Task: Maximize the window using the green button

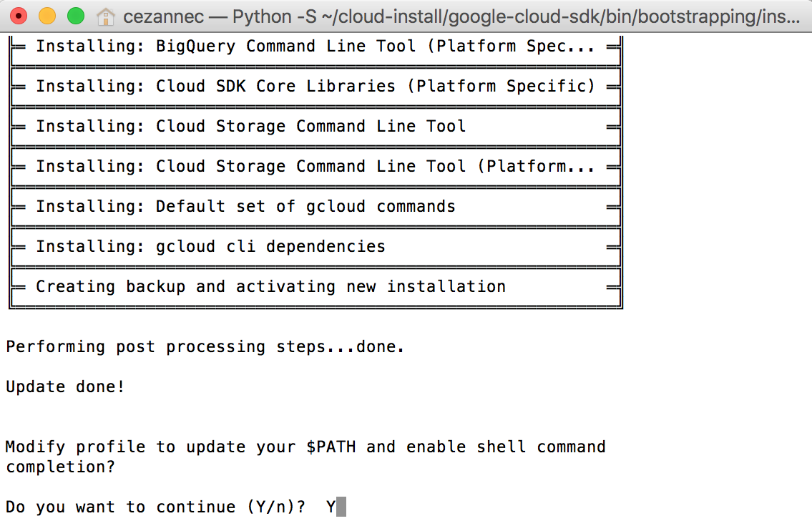Action: [75, 16]
